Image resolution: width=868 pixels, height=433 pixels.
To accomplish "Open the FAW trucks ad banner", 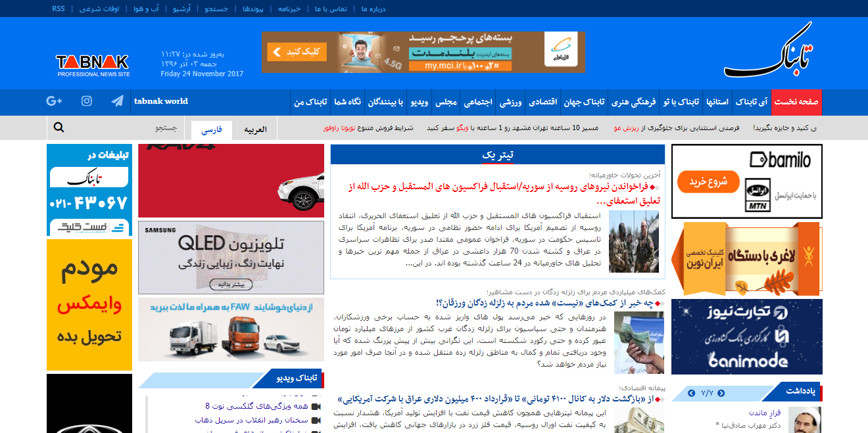I will [x=231, y=329].
